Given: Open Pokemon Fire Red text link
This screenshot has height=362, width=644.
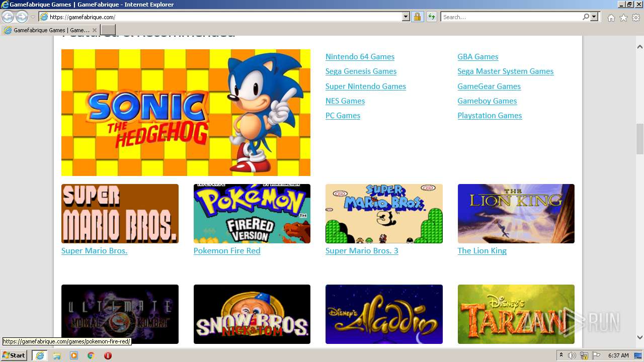Looking at the screenshot, I should 227,251.
